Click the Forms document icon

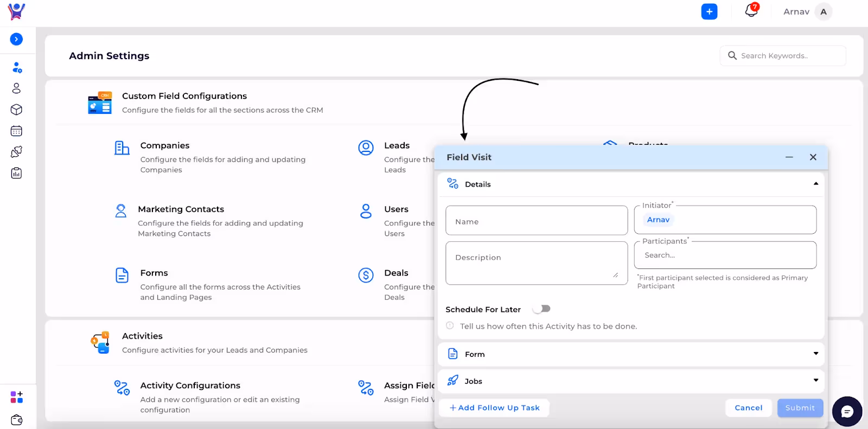click(122, 275)
